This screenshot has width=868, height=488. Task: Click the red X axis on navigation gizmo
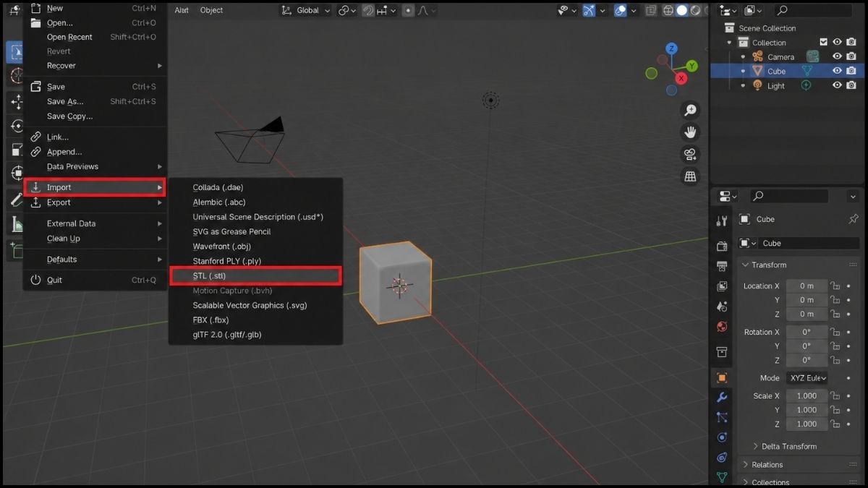tap(681, 78)
